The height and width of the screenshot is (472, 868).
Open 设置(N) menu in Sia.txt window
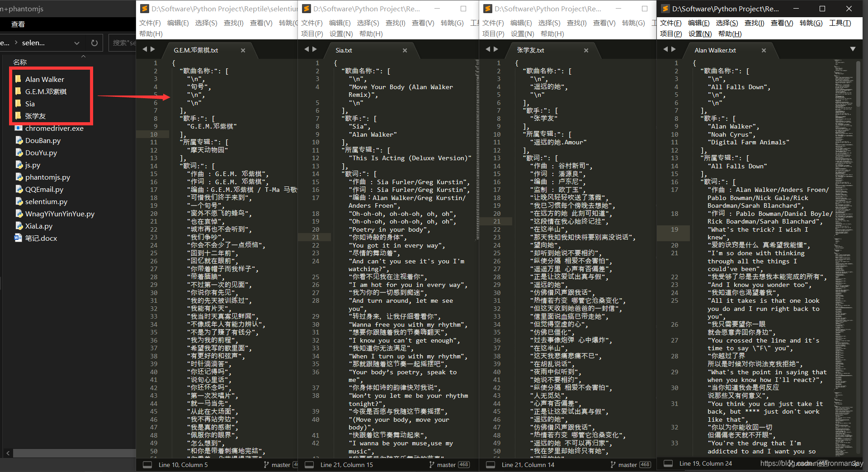(x=341, y=34)
